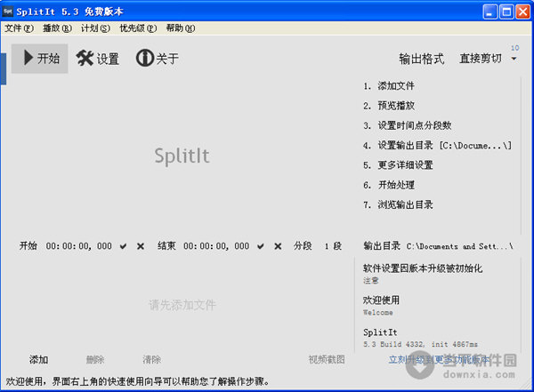Click the 添加 button at bottom

click(x=38, y=360)
